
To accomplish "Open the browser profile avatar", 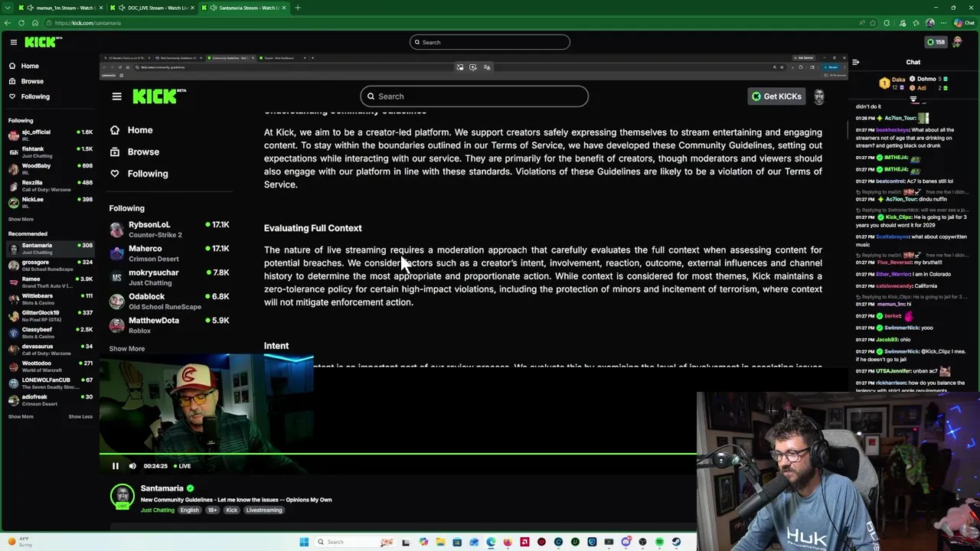I will point(930,23).
